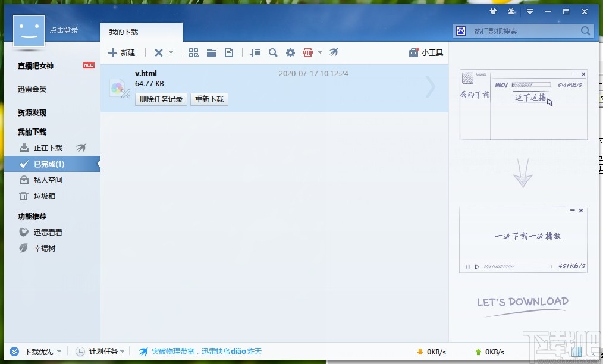The height and width of the screenshot is (364, 603).
Task: Click the v.html file name
Action: pyautogui.click(x=146, y=74)
